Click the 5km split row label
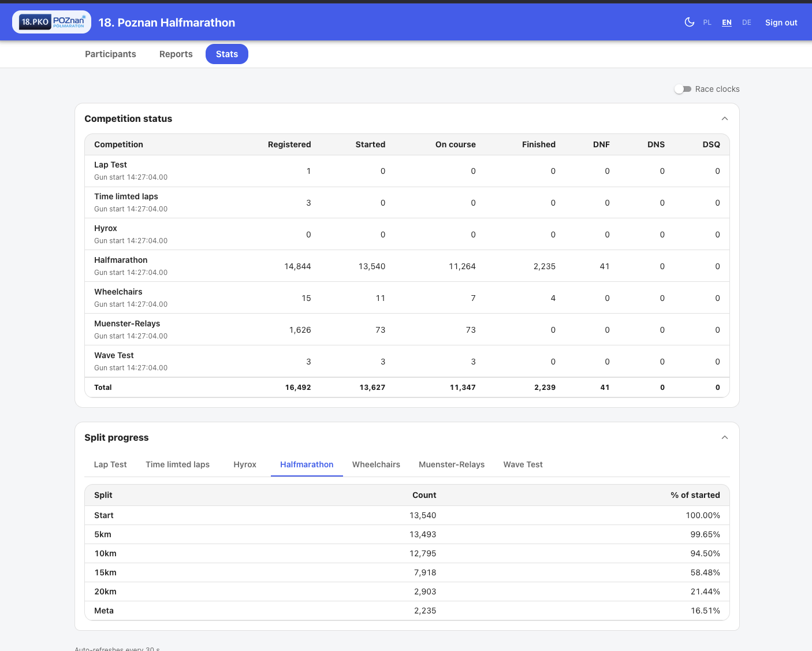The image size is (812, 651). (x=103, y=534)
